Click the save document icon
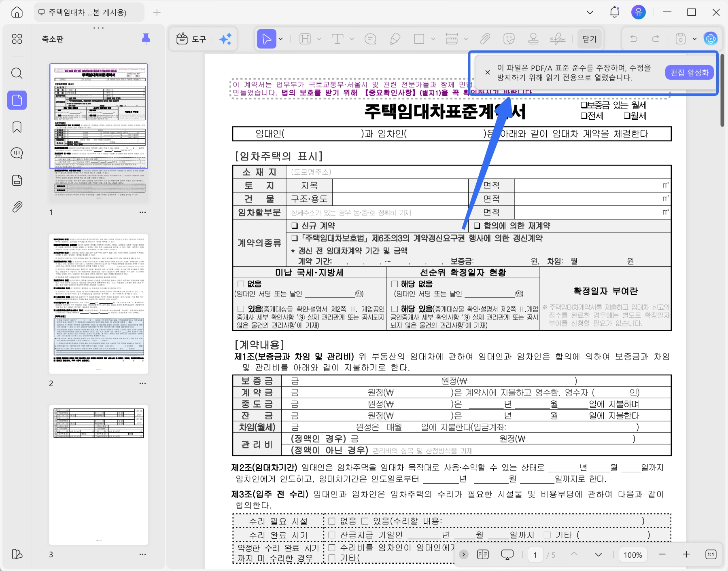 681,39
